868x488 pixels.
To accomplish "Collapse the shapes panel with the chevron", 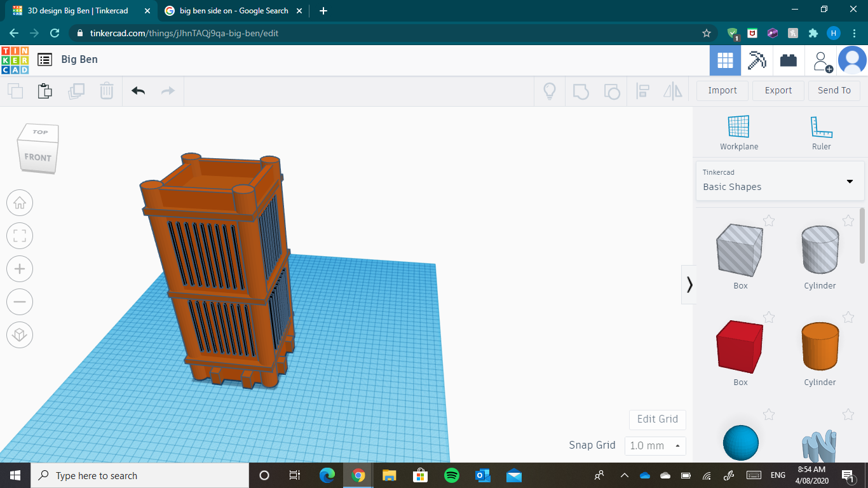I will tap(689, 284).
